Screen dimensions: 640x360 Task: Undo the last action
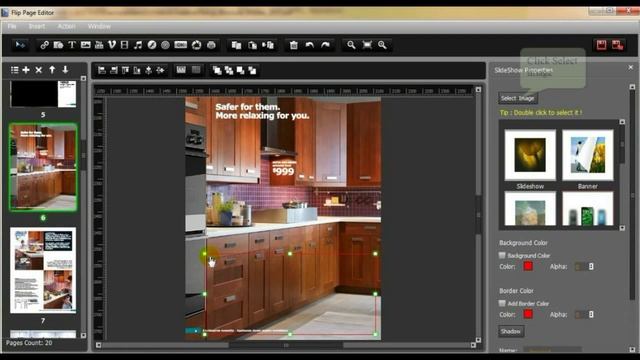(x=309, y=45)
